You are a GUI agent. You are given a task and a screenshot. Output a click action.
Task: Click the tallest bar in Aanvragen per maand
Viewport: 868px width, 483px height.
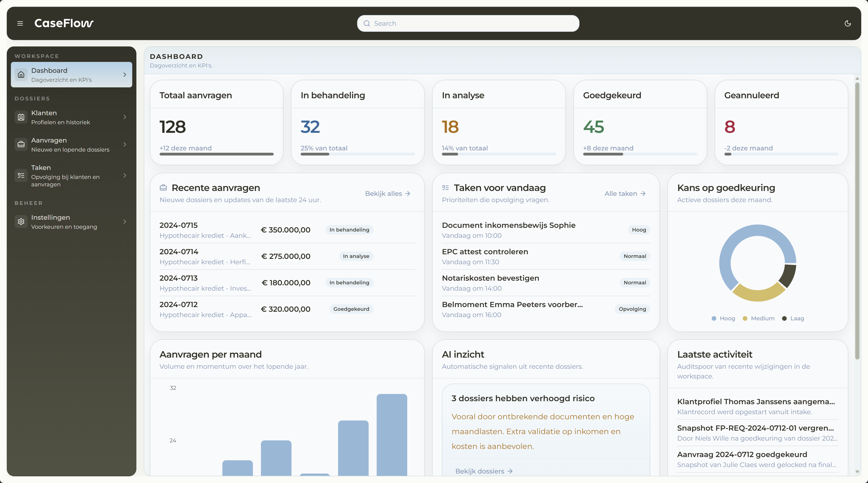[x=392, y=435]
